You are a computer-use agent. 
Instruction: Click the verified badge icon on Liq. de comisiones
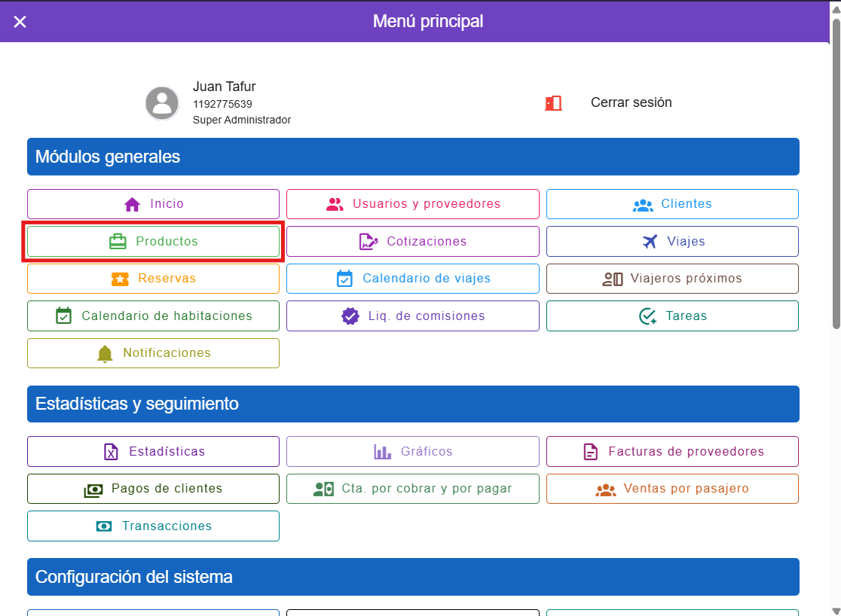(x=350, y=316)
